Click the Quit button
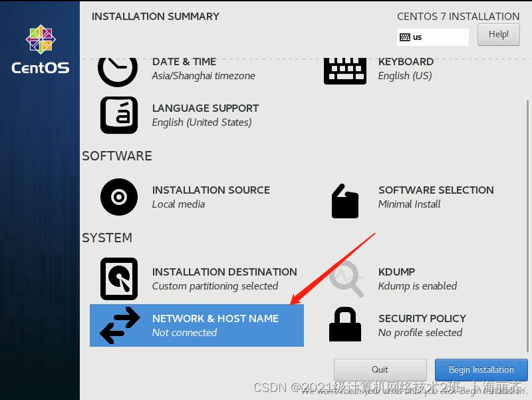532x400 pixels. (380, 370)
